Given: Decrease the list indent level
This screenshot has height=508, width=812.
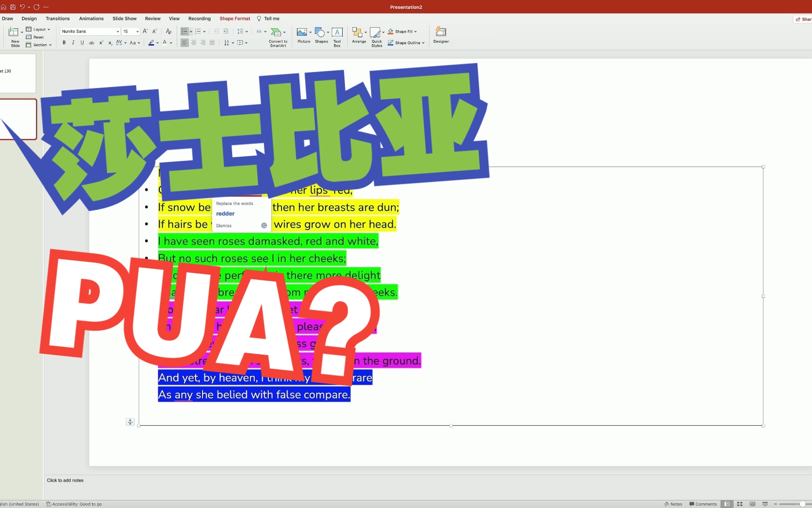Looking at the screenshot, I should (x=217, y=31).
